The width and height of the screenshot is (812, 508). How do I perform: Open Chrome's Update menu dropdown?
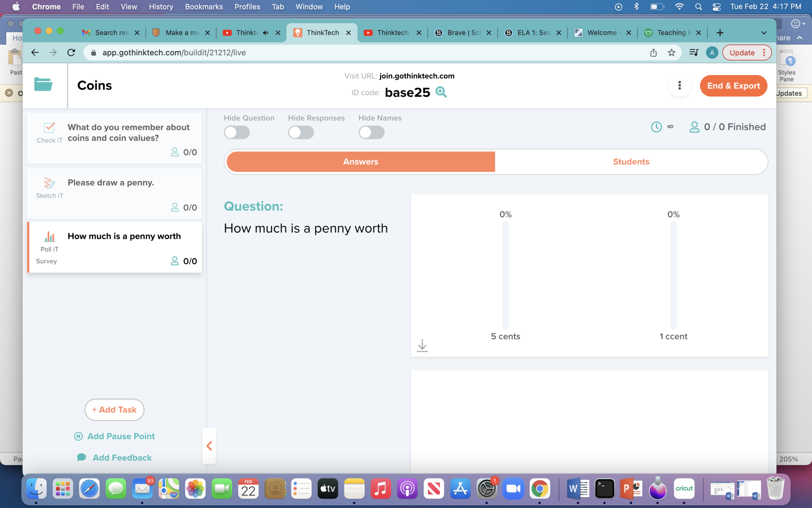(x=747, y=53)
